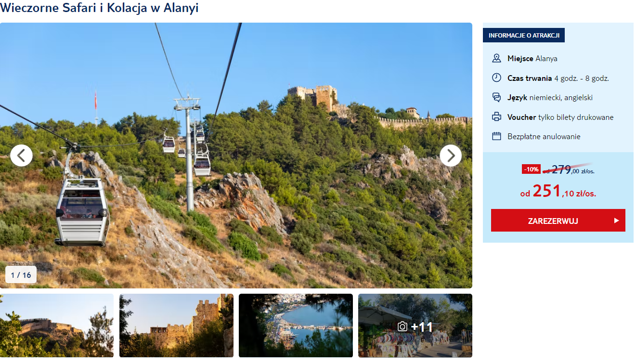
Task: Open the second thumbnail of fortress ruins
Action: coord(176,325)
